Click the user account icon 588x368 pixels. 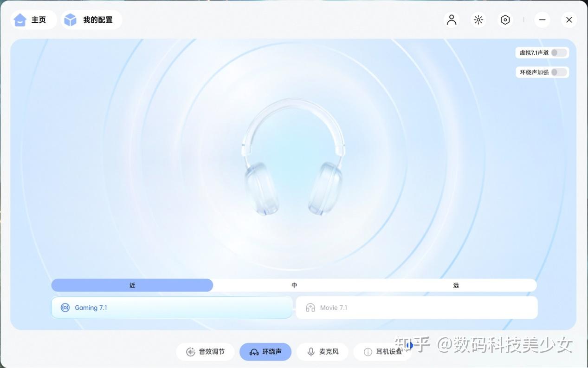[x=452, y=20]
